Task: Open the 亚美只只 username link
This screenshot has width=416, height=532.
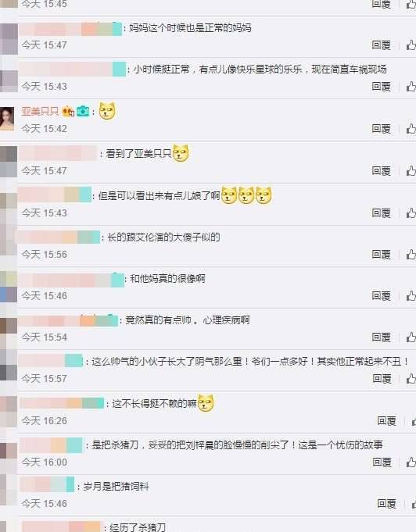Action: click(40, 111)
